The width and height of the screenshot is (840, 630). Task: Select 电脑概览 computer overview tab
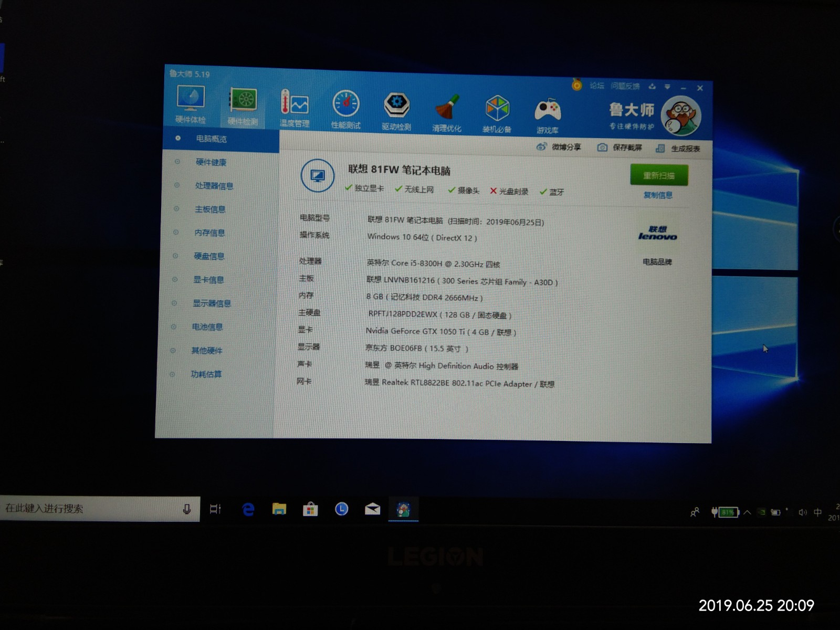[222, 139]
